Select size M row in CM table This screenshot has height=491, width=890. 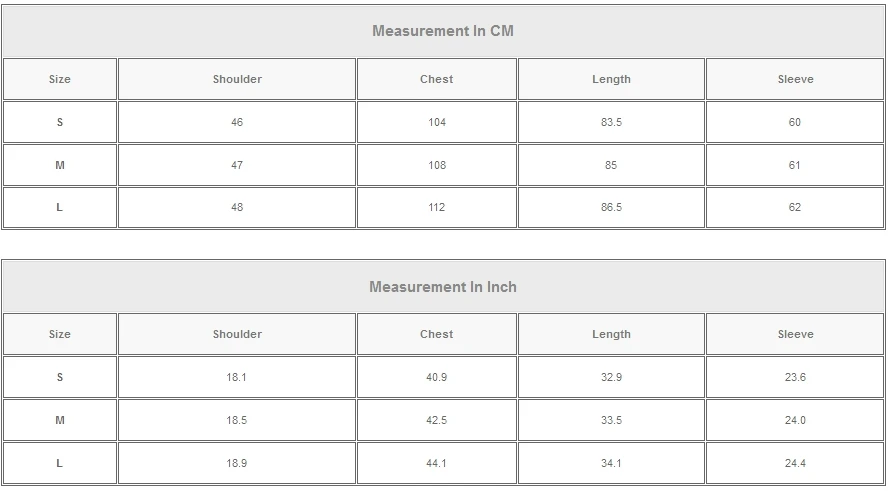point(60,165)
